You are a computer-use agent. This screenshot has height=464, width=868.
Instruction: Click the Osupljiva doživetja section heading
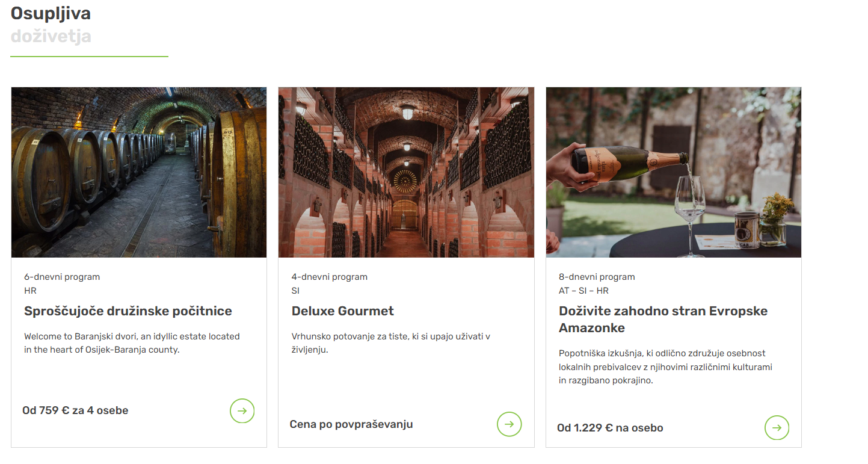pos(51,25)
